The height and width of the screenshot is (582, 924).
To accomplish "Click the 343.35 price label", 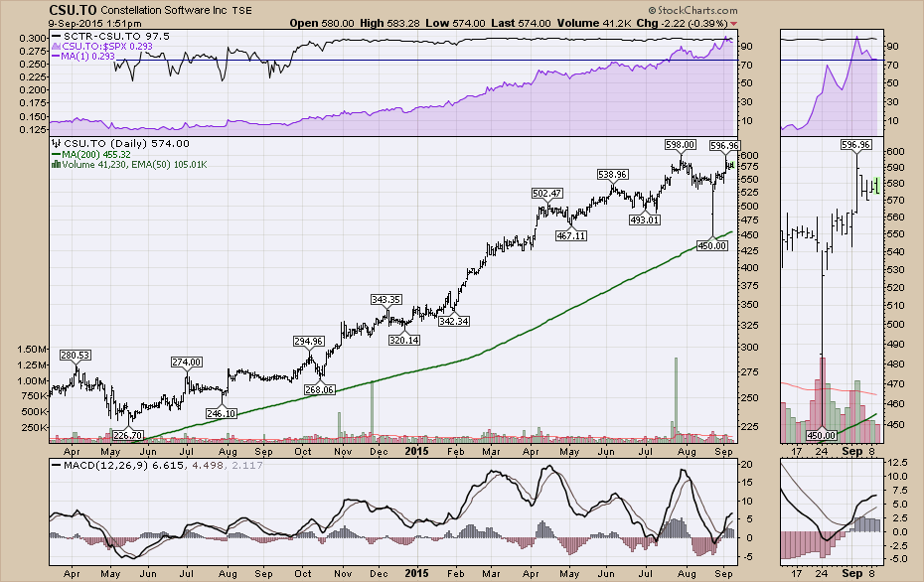I will [385, 299].
